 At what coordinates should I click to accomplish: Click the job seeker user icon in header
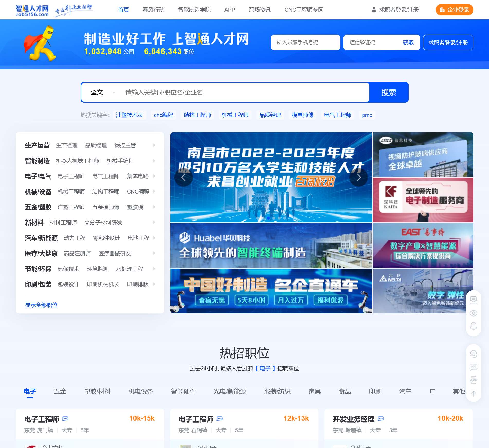coord(374,10)
